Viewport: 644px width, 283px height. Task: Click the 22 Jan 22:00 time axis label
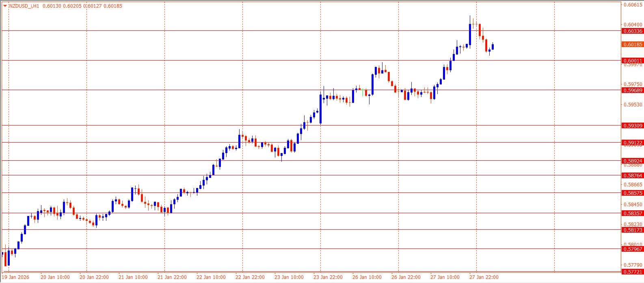point(250,277)
